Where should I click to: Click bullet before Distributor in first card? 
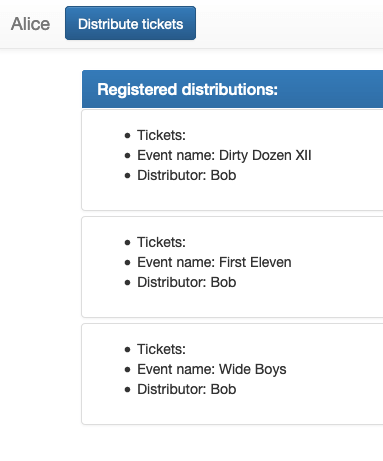[x=127, y=176]
